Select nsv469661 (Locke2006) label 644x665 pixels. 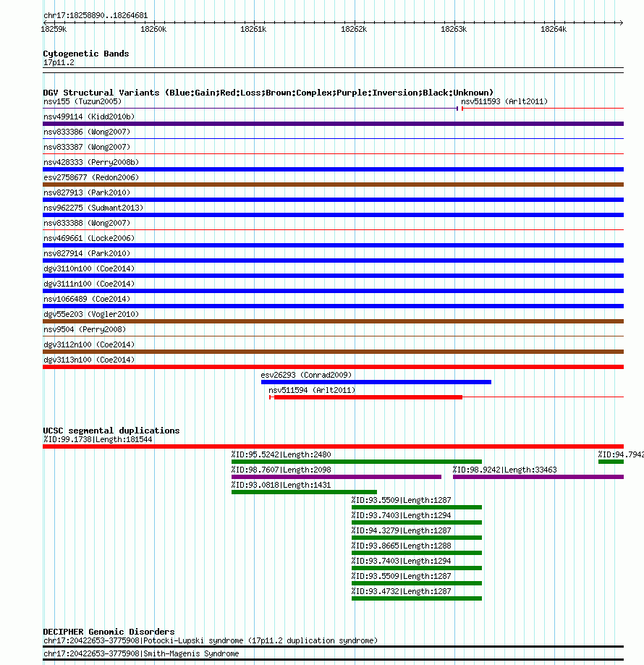pos(88,238)
